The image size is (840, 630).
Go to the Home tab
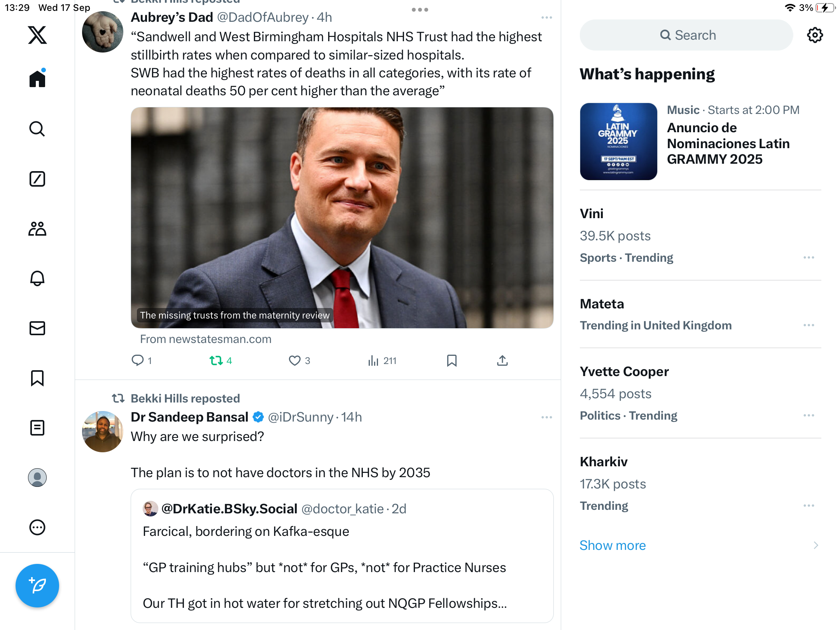coord(37,79)
